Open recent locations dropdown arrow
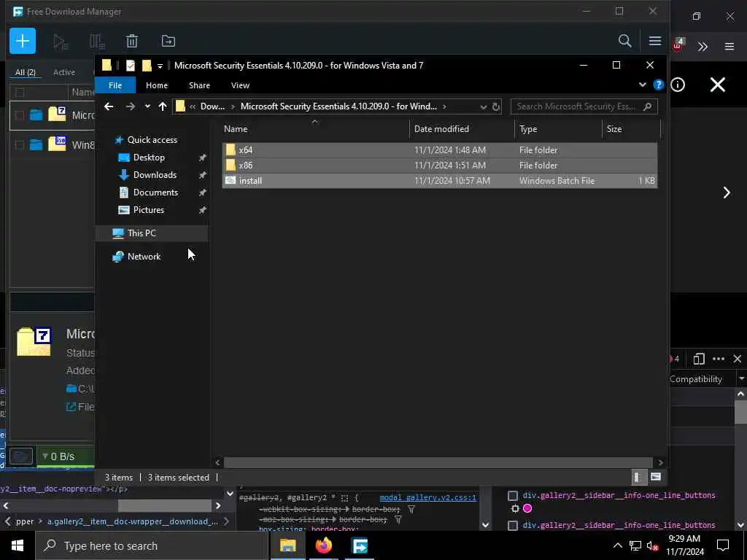 pos(147,106)
